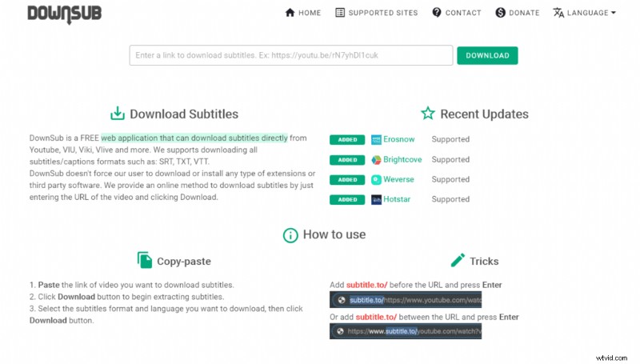640x364 pixels.
Task: Open the Contact page
Action: [457, 13]
